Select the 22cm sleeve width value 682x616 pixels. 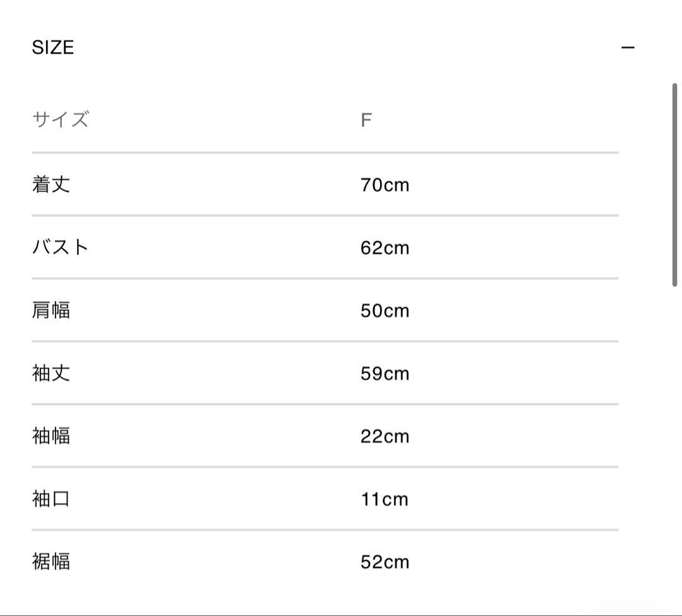385,437
